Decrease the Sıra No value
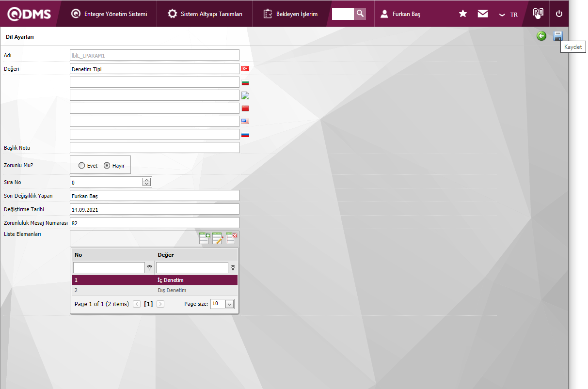The height and width of the screenshot is (389, 588). point(147,185)
